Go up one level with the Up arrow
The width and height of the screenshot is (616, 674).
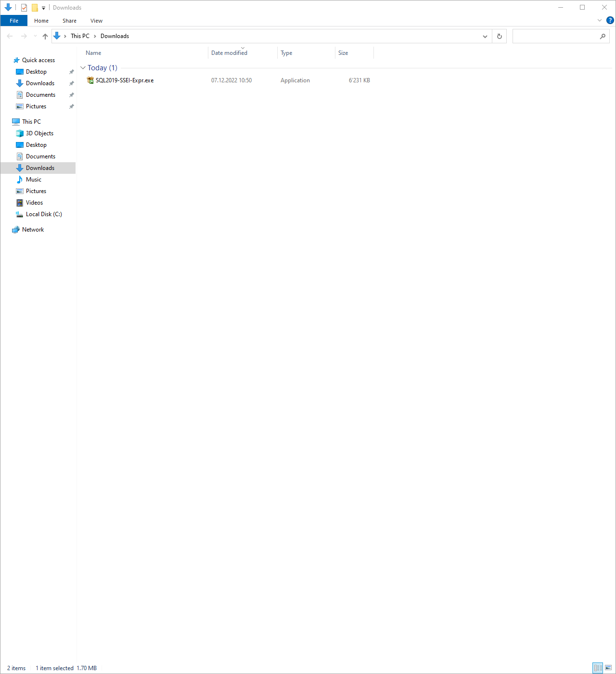tap(45, 36)
